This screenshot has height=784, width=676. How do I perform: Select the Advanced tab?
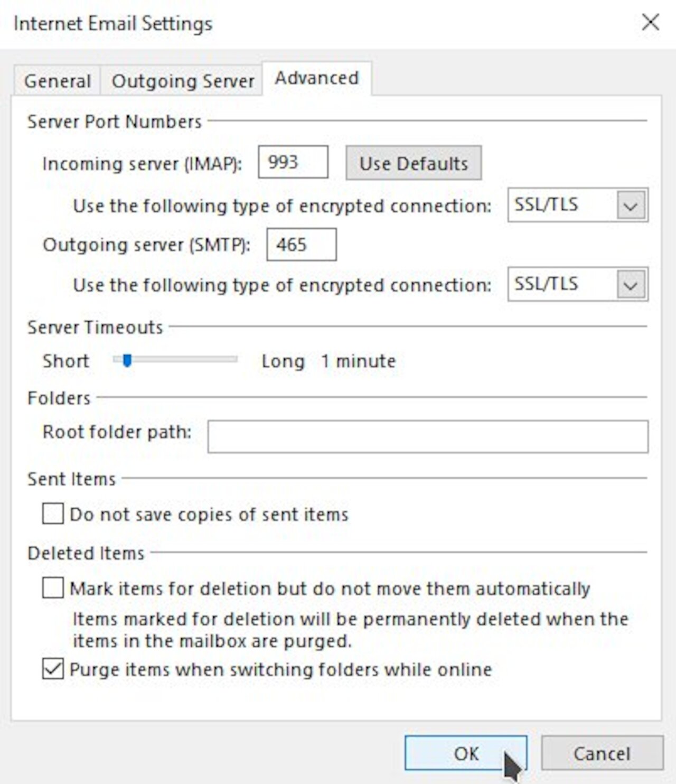(315, 77)
